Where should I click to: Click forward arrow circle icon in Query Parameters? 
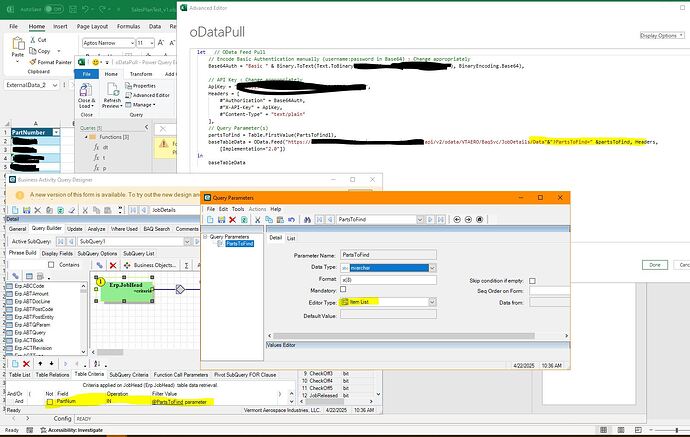point(468,220)
